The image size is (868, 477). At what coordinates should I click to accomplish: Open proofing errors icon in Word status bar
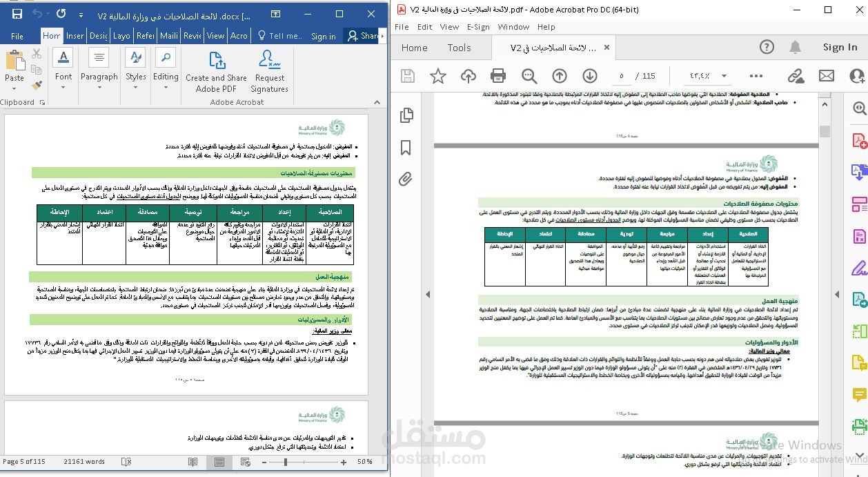[x=126, y=462]
